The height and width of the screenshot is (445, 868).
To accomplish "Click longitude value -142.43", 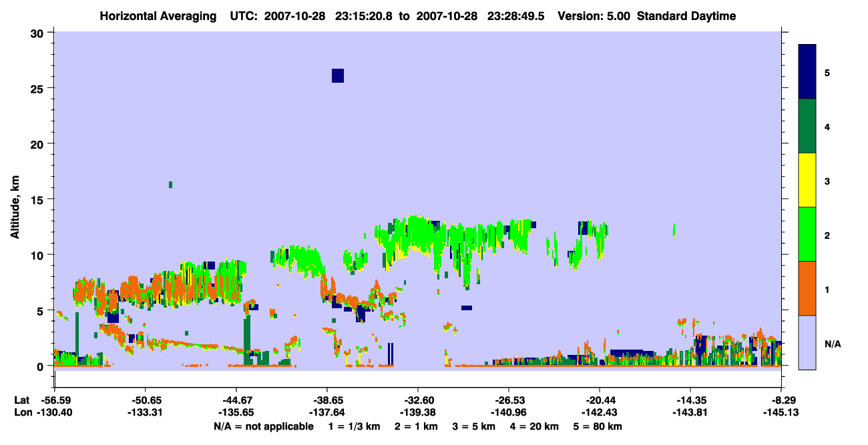I will (600, 412).
